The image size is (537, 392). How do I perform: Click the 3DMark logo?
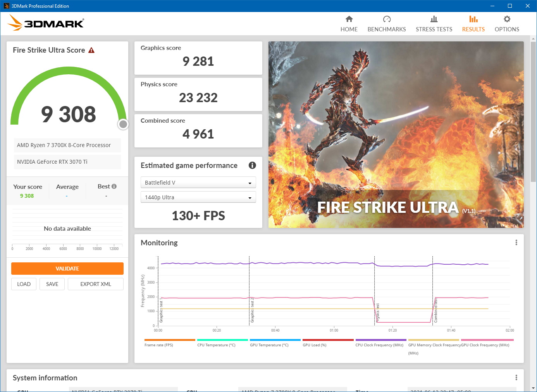click(46, 23)
